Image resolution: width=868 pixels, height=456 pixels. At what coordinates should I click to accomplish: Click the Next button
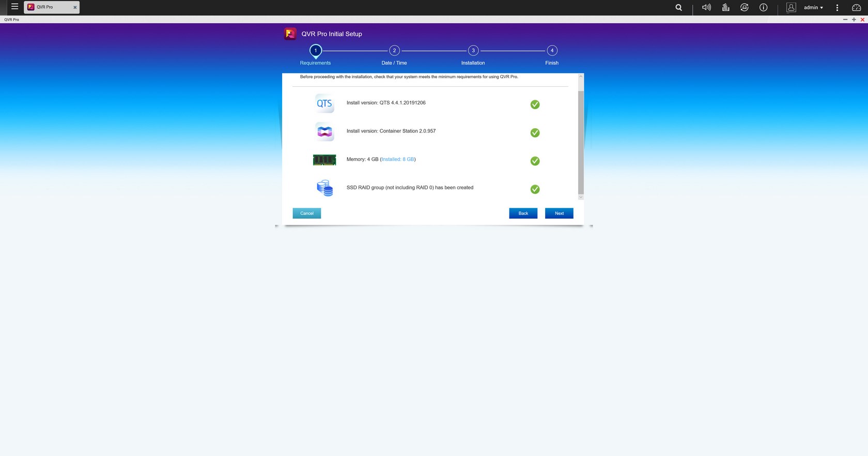(559, 213)
